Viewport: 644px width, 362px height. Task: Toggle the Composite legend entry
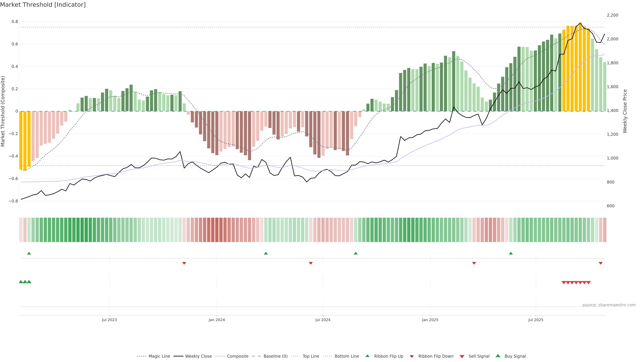(x=237, y=356)
